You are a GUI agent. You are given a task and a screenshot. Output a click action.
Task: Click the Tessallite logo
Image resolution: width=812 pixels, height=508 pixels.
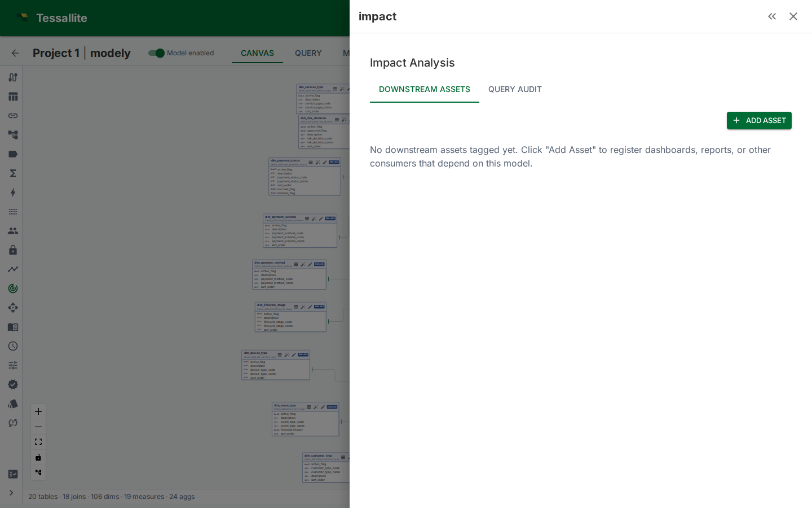coord(23,17)
